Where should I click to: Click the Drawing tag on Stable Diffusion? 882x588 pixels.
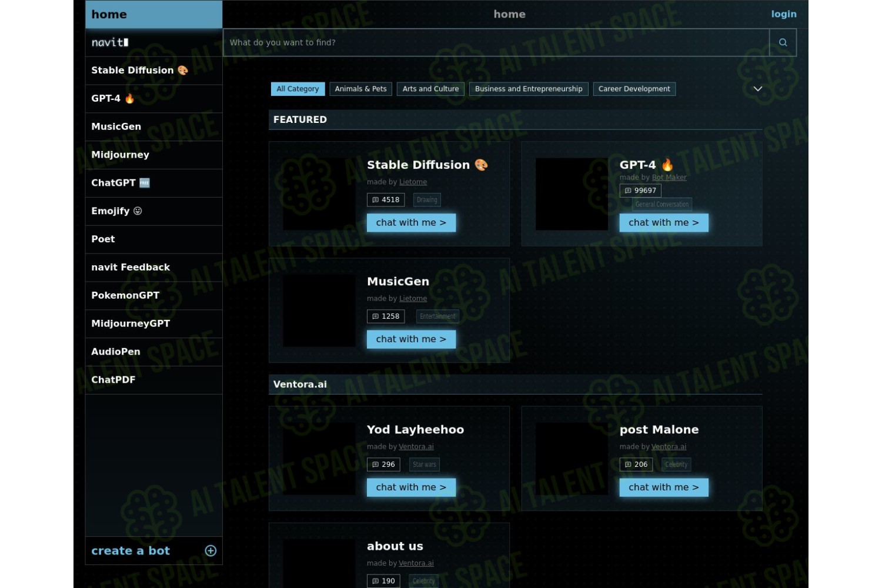tap(427, 200)
